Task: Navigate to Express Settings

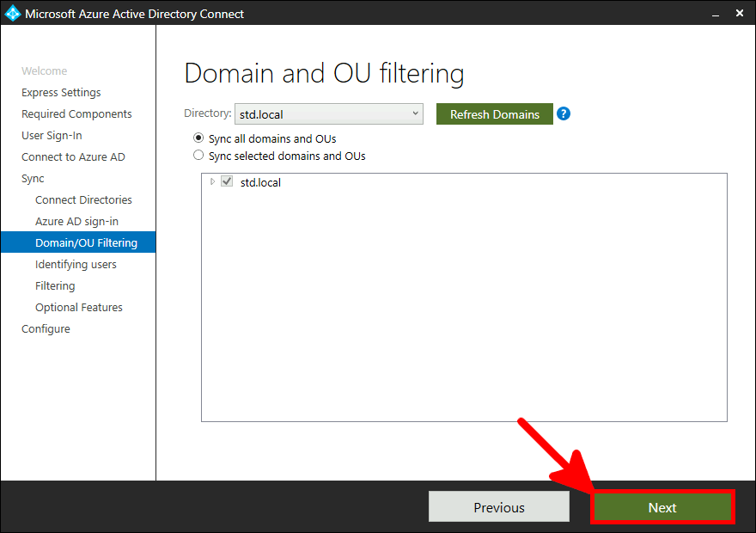Action: click(x=60, y=92)
